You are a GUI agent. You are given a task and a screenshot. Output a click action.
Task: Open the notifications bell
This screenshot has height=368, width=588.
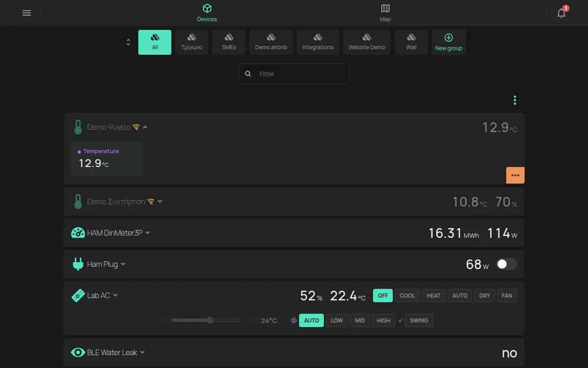(561, 13)
